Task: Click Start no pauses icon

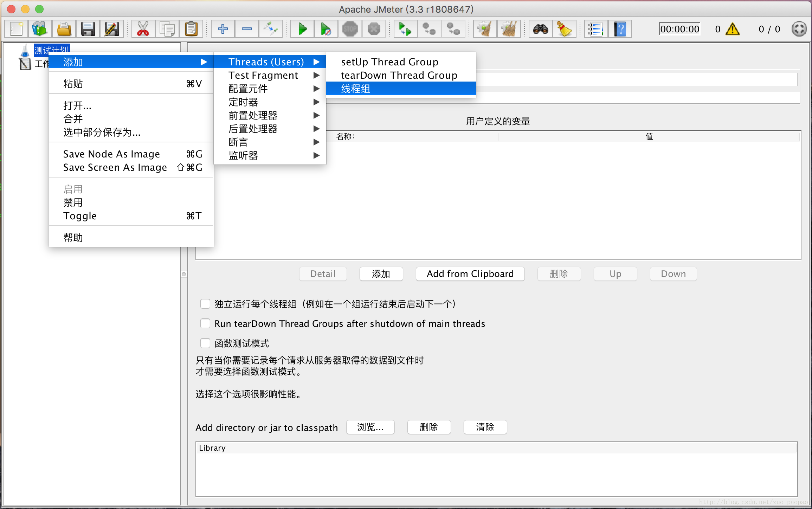Action: click(x=326, y=29)
